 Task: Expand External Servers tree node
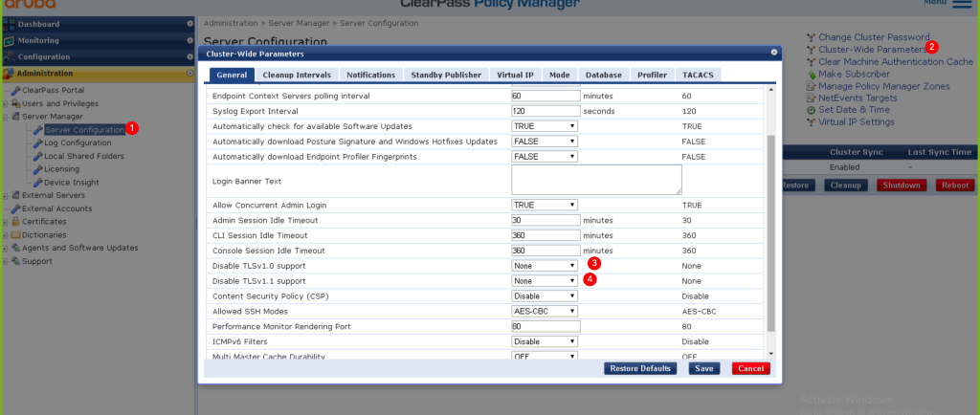[5, 195]
